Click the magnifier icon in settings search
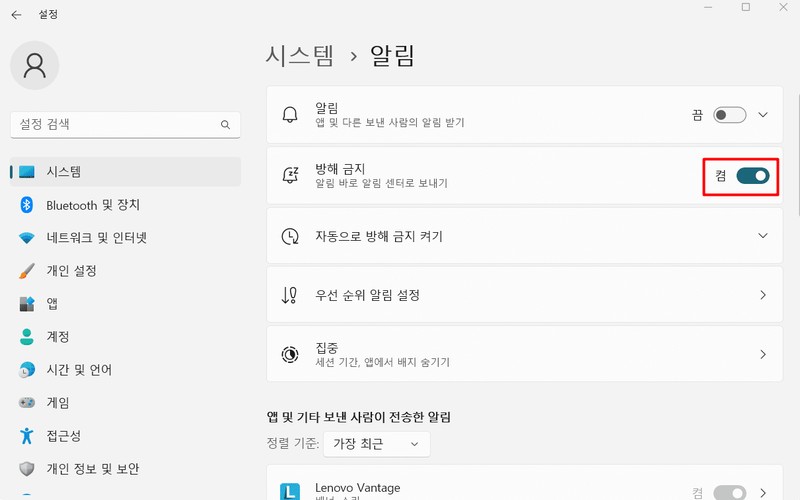 225,124
